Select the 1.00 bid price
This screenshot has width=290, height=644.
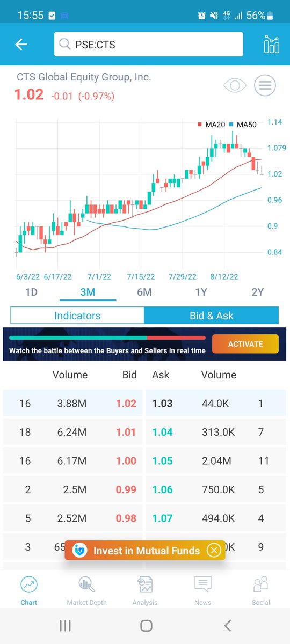126,460
